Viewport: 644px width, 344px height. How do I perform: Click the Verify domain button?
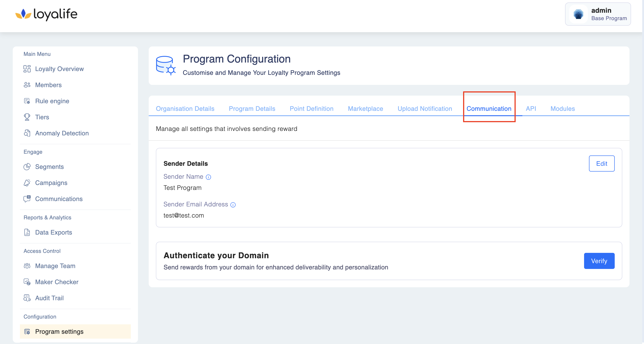[599, 261]
